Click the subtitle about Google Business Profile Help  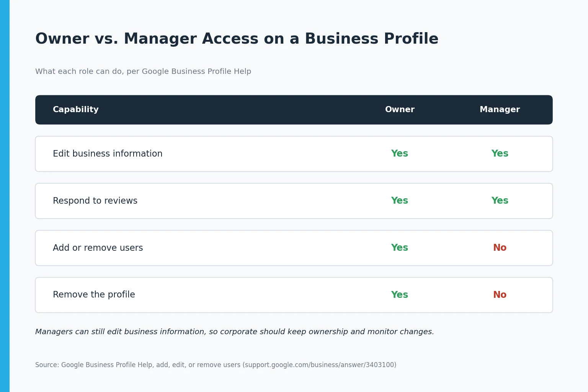143,71
